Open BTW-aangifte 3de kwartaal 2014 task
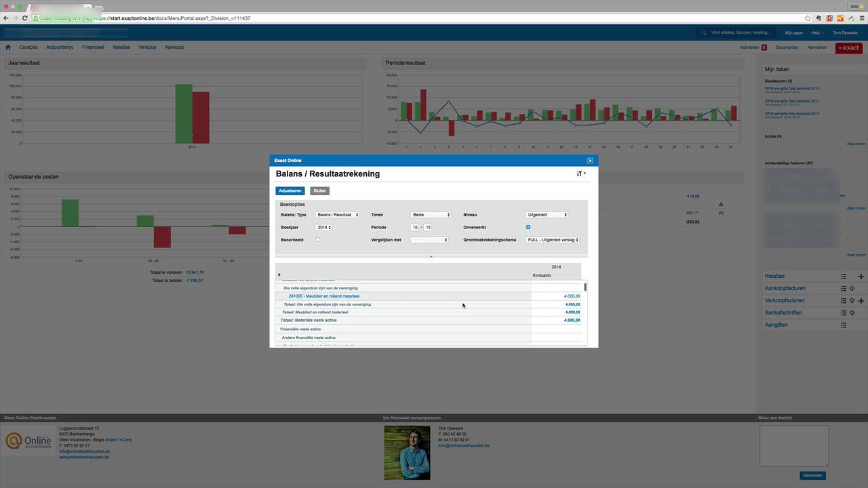This screenshot has height=488, width=868. [x=792, y=101]
